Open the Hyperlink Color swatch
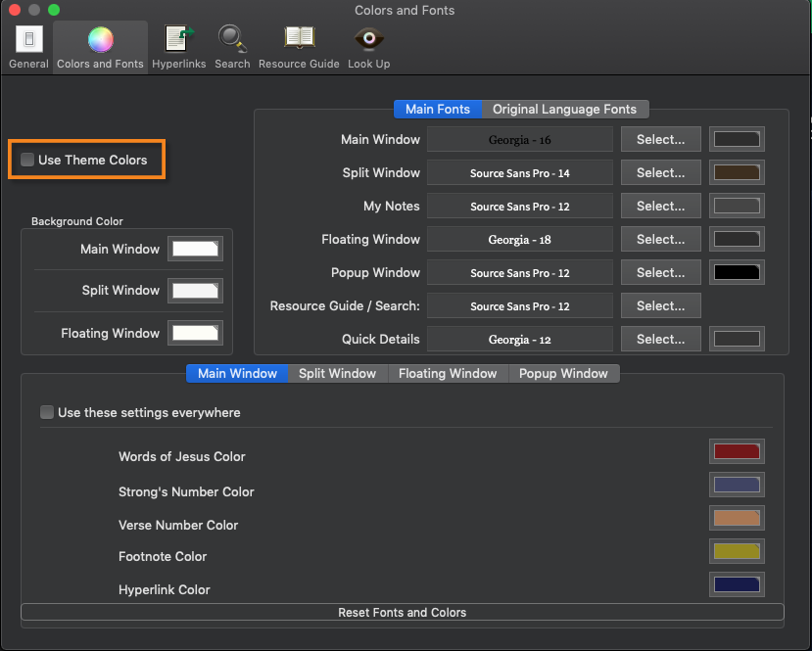Image resolution: width=812 pixels, height=651 pixels. pos(737,584)
